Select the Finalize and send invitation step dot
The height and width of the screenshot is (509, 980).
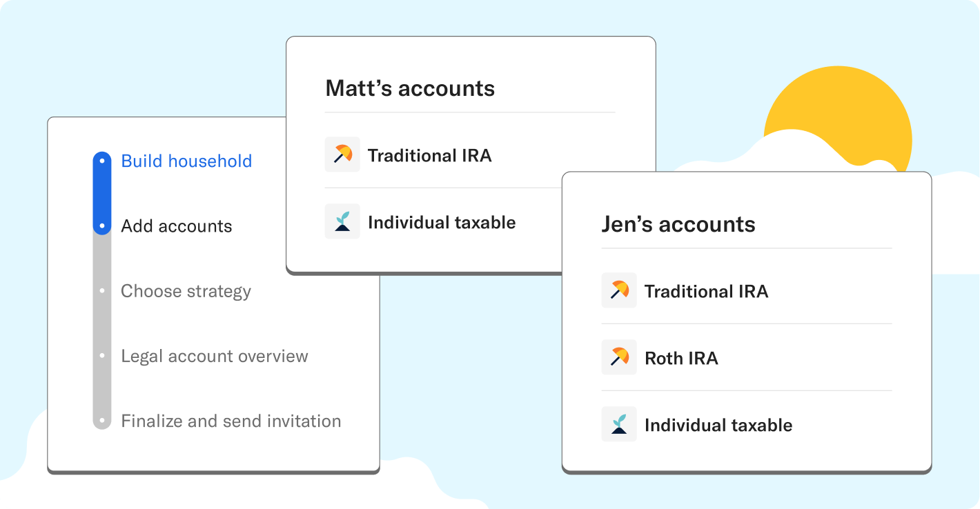102,421
